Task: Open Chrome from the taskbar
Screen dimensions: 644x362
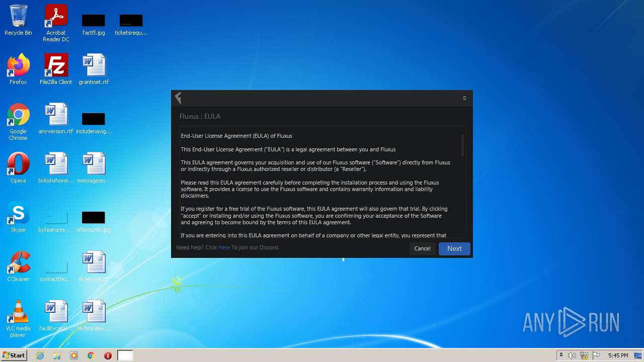Action: (91, 355)
